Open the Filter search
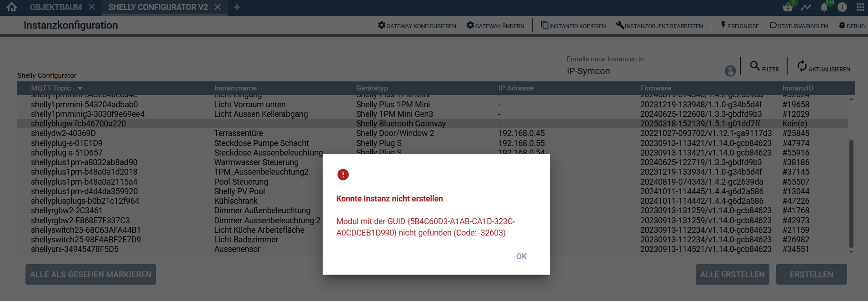 click(764, 67)
